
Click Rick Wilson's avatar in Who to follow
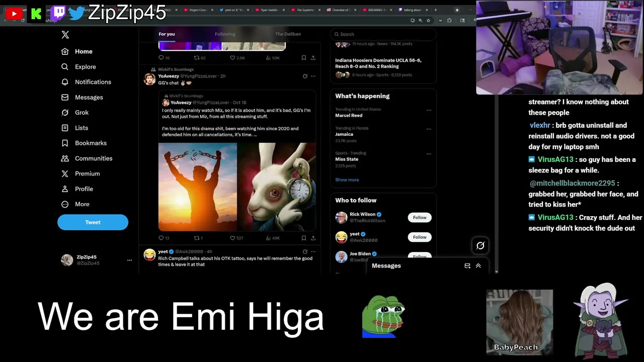(341, 218)
